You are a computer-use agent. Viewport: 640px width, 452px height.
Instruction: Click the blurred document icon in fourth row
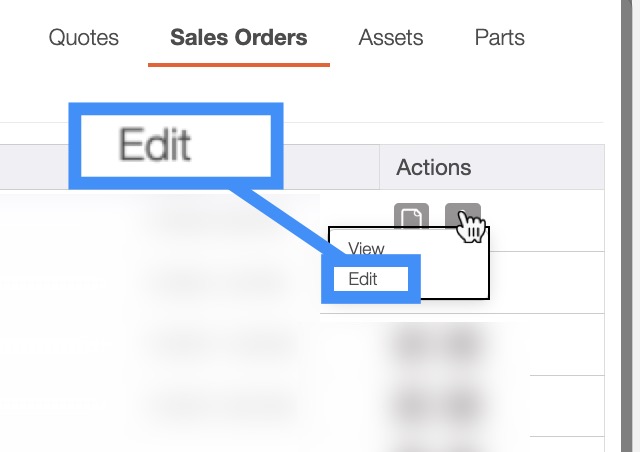click(412, 406)
